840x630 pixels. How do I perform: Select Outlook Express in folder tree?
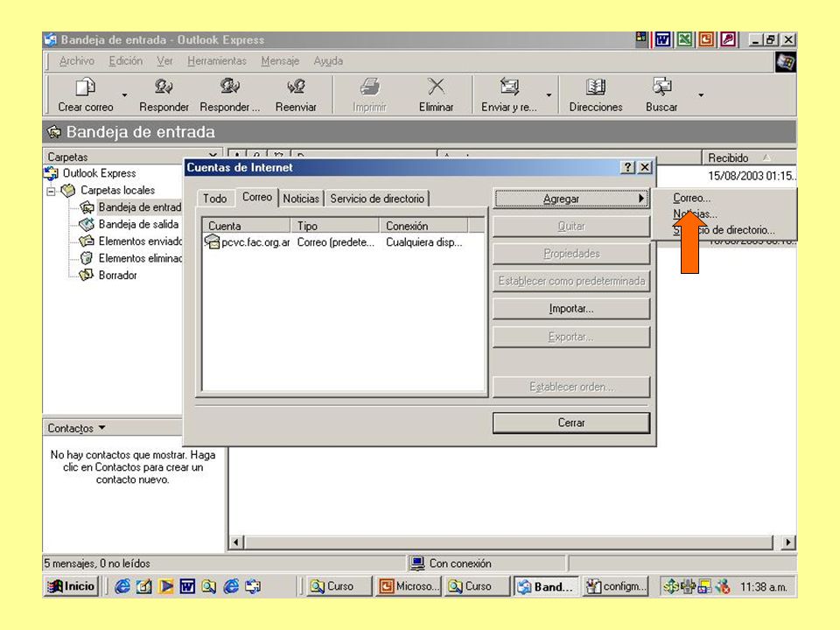click(x=99, y=173)
